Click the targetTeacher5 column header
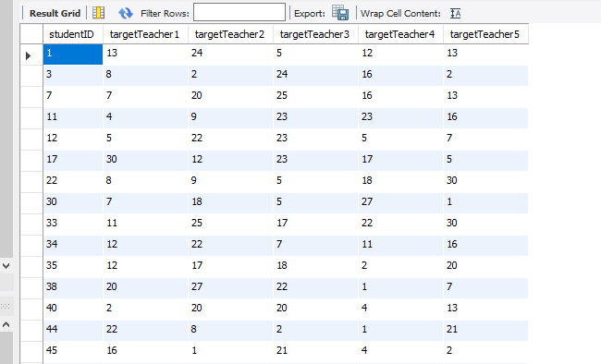The width and height of the screenshot is (601, 364). (486, 34)
